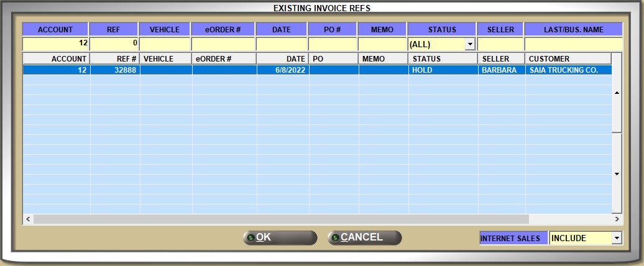This screenshot has width=644, height=266.
Task: Sort grid by REF # column header
Action: click(x=114, y=58)
